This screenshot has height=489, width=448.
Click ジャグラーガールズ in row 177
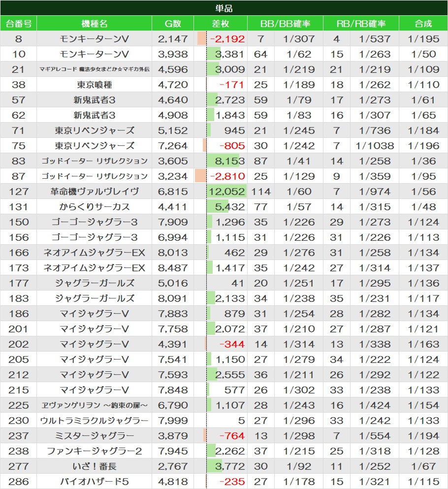click(x=94, y=283)
